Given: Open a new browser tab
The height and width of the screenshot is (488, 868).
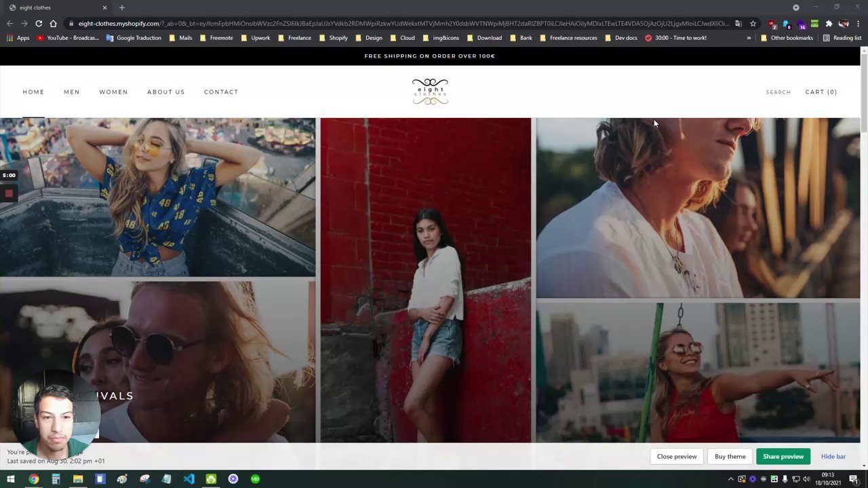Looking at the screenshot, I should pos(122,7).
